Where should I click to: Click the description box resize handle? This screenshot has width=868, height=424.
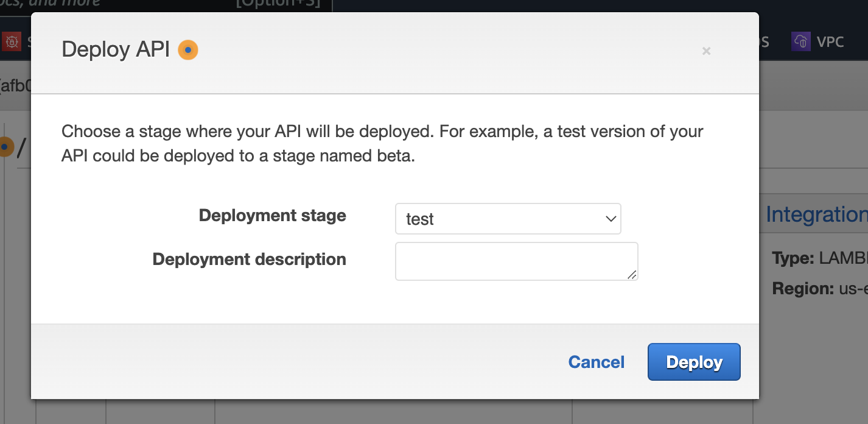click(x=632, y=275)
